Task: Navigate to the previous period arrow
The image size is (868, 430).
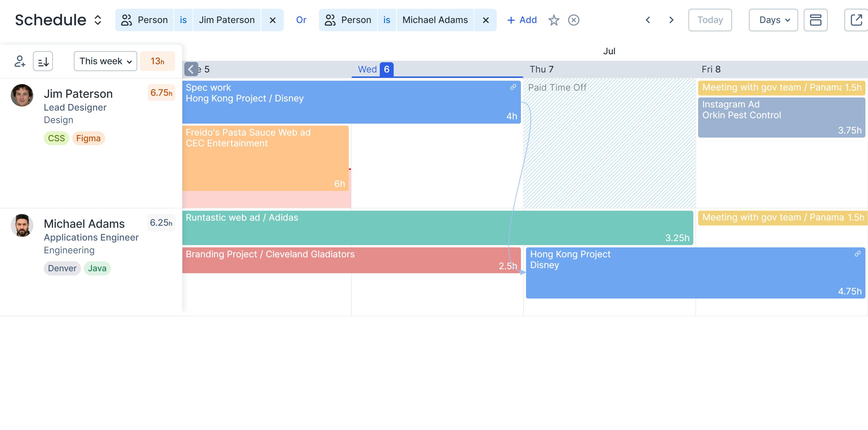Action: coord(648,20)
